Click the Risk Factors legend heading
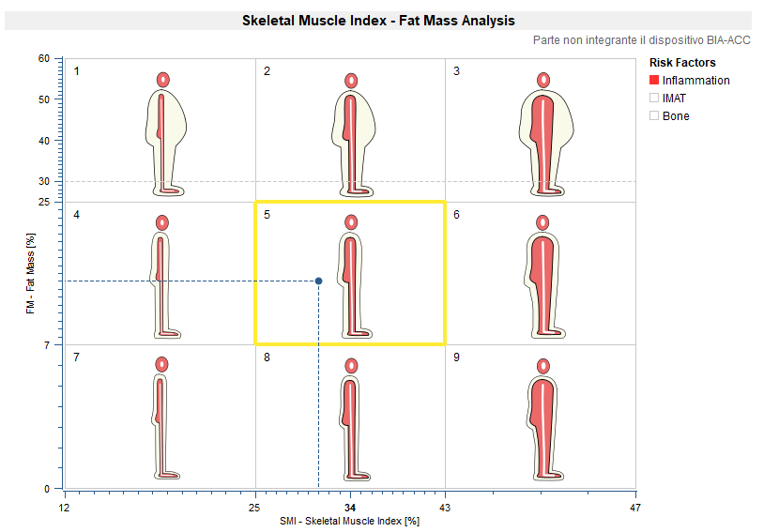This screenshot has width=779, height=532. [x=682, y=63]
